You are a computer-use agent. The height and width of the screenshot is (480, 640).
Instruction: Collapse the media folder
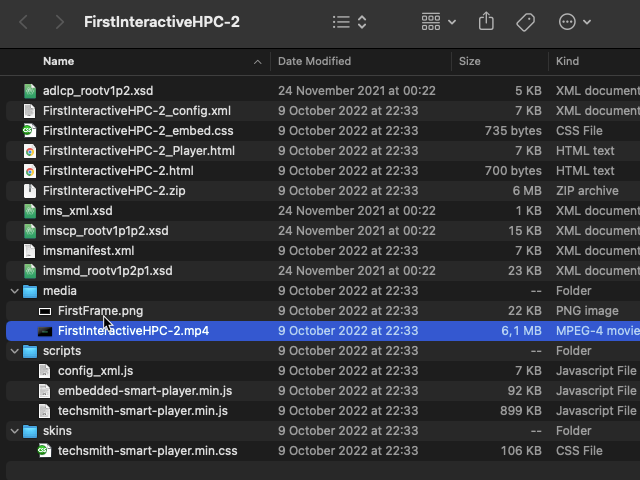14,291
